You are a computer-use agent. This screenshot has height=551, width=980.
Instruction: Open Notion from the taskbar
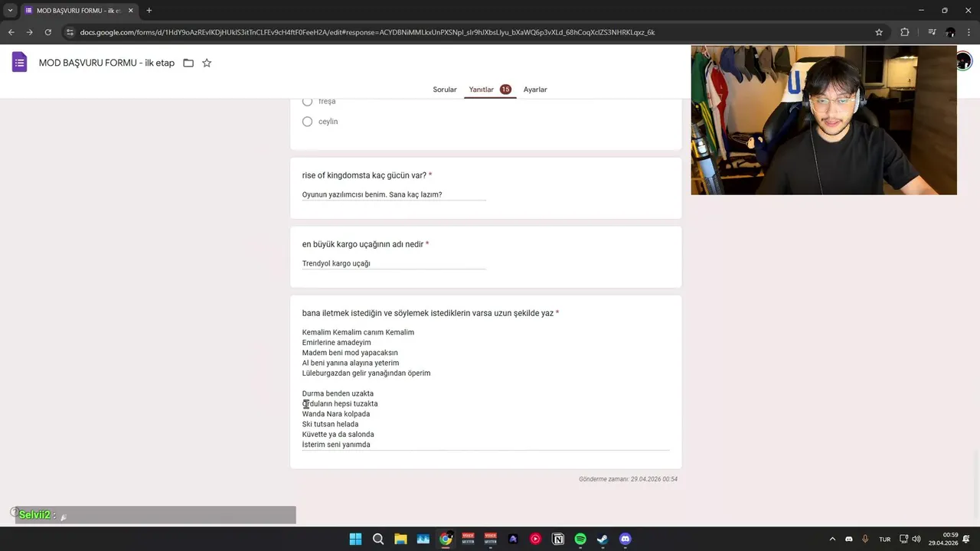tap(558, 539)
